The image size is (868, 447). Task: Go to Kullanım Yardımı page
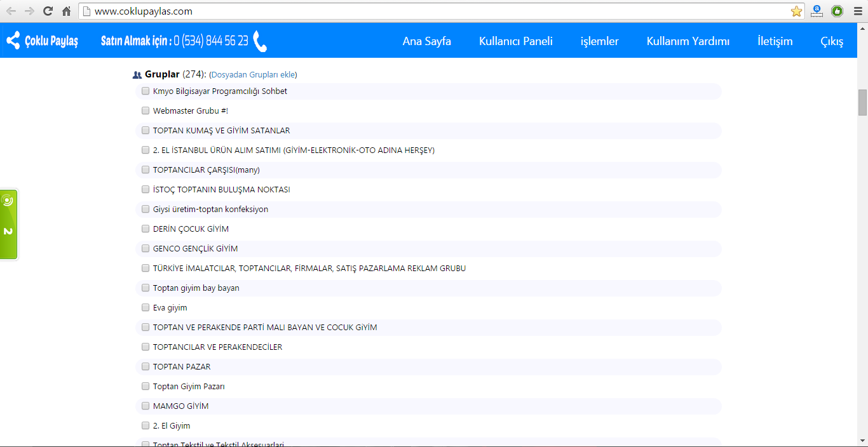688,41
